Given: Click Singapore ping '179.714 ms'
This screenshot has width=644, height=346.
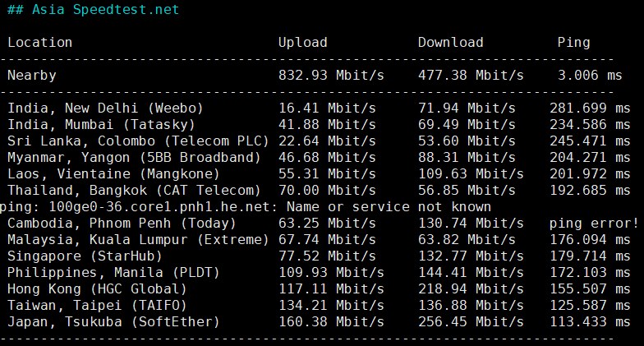Looking at the screenshot, I should 590,256.
